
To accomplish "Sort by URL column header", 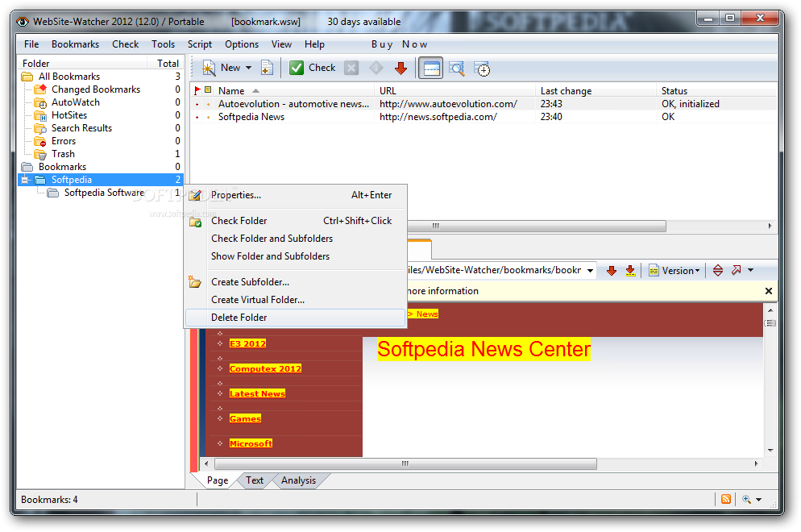I will tap(455, 91).
